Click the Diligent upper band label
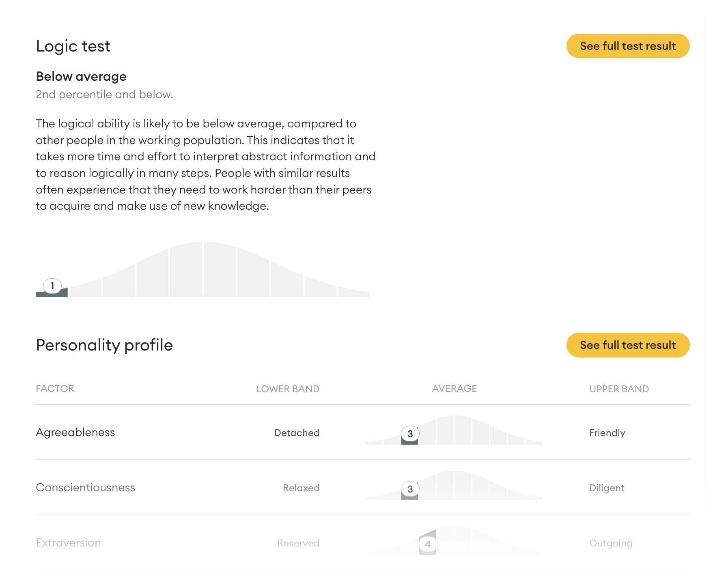This screenshot has width=728, height=585. click(x=607, y=488)
